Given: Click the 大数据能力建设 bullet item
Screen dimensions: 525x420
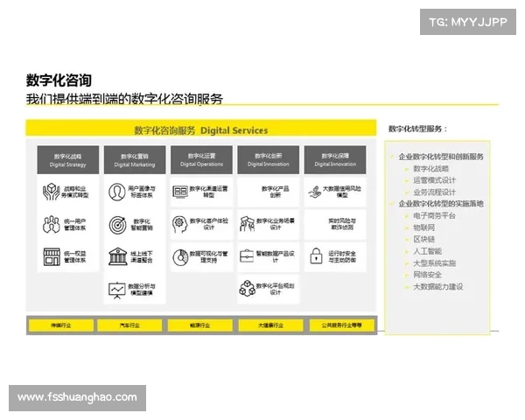Looking at the screenshot, I should click(438, 287).
